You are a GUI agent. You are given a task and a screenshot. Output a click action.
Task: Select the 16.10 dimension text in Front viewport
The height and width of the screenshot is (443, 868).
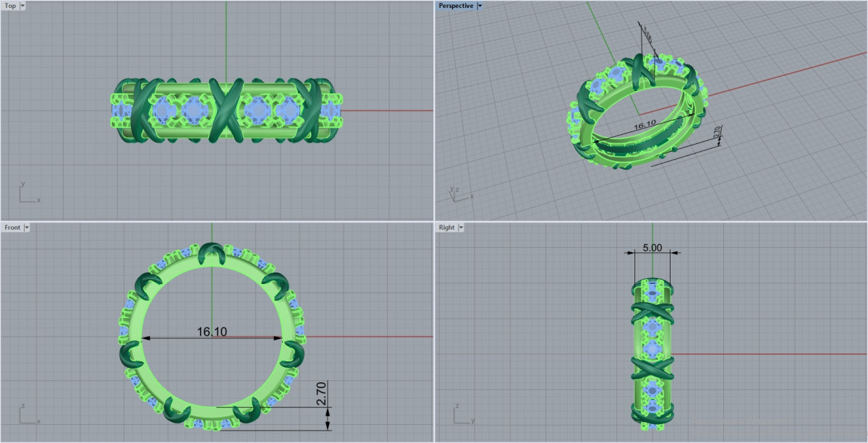[212, 332]
